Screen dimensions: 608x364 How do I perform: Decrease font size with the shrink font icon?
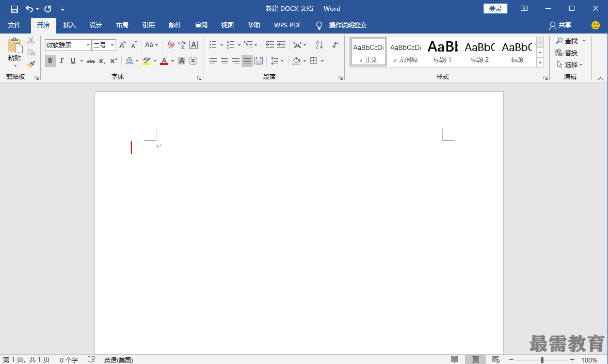134,45
